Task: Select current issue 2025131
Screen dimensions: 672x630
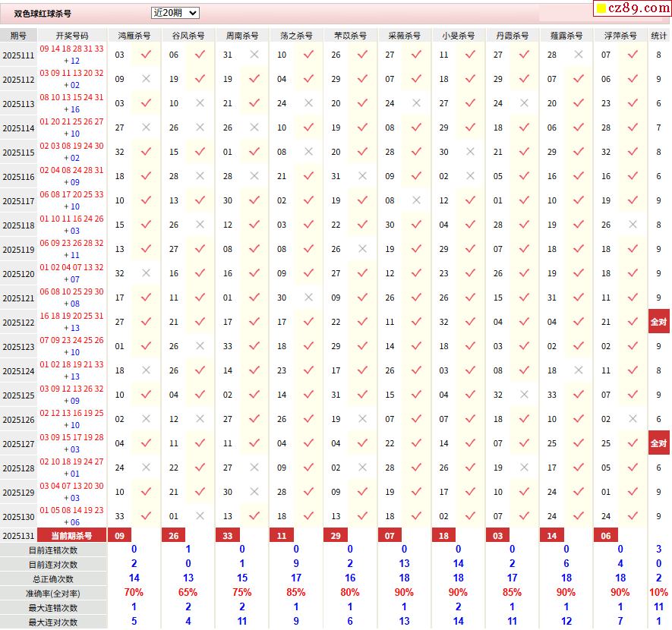Action: pos(18,536)
